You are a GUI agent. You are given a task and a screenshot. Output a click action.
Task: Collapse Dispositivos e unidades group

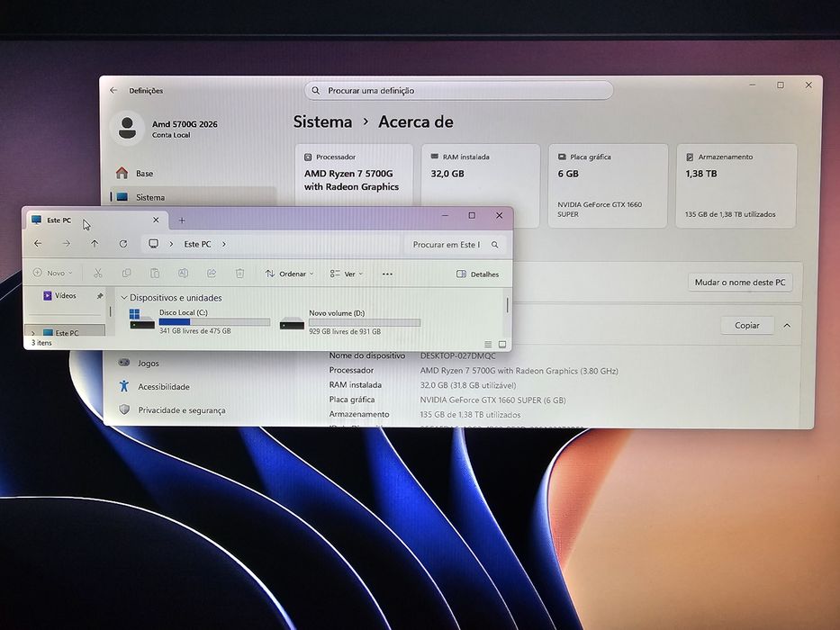click(124, 297)
